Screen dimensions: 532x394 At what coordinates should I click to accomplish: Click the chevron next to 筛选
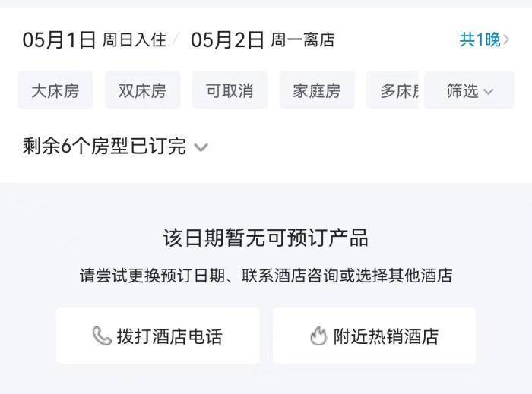tap(488, 92)
